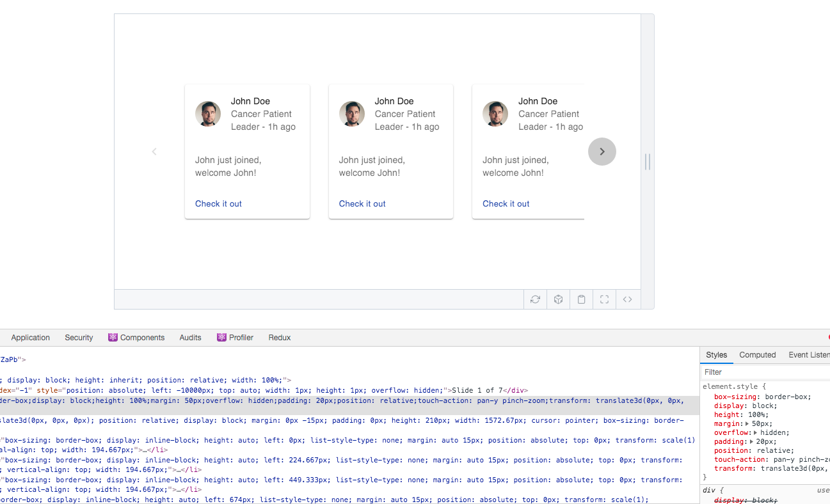Image resolution: width=830 pixels, height=504 pixels.
Task: Open the code editor view with </> icon
Action: tap(627, 299)
